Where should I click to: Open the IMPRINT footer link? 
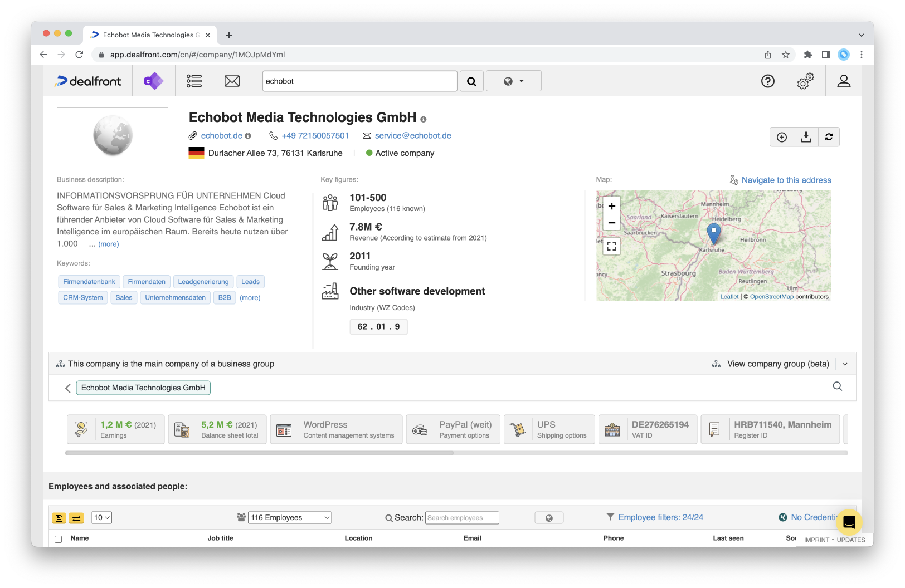coord(817,540)
